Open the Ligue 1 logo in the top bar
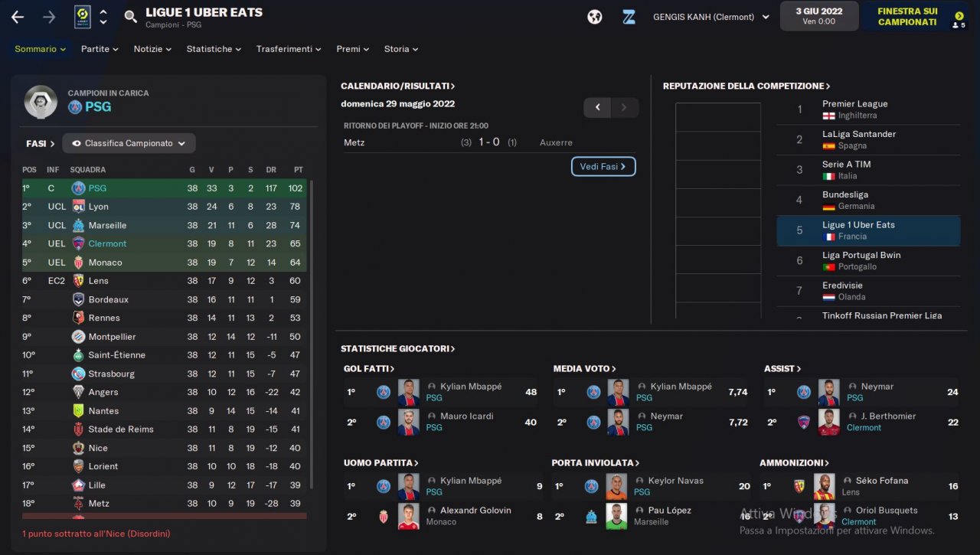Image resolution: width=980 pixels, height=555 pixels. tap(82, 17)
